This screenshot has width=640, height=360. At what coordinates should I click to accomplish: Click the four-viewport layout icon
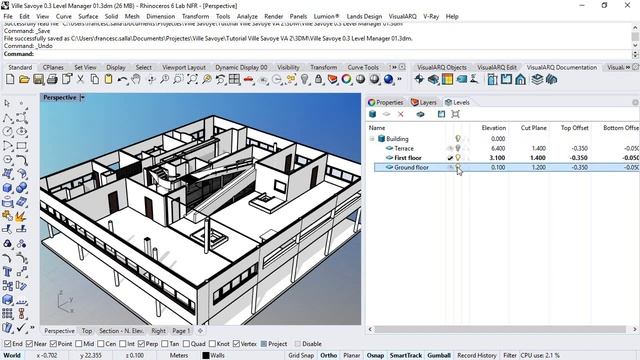(x=234, y=79)
